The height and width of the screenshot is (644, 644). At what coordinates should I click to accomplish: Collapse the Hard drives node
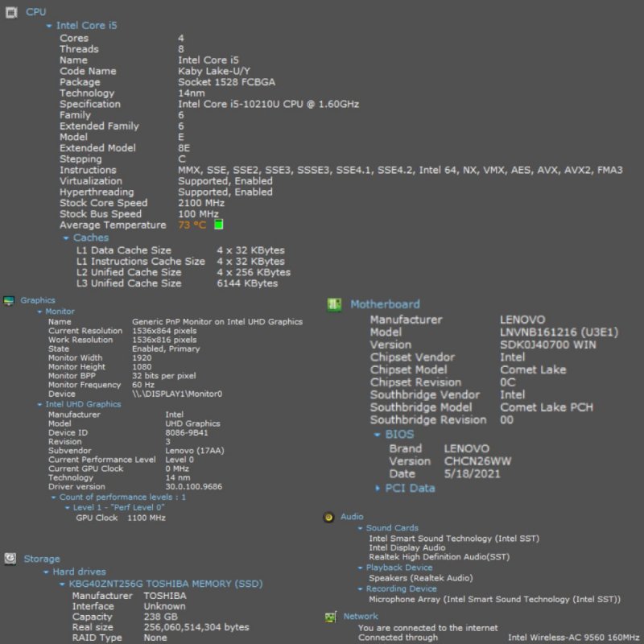pos(47,572)
